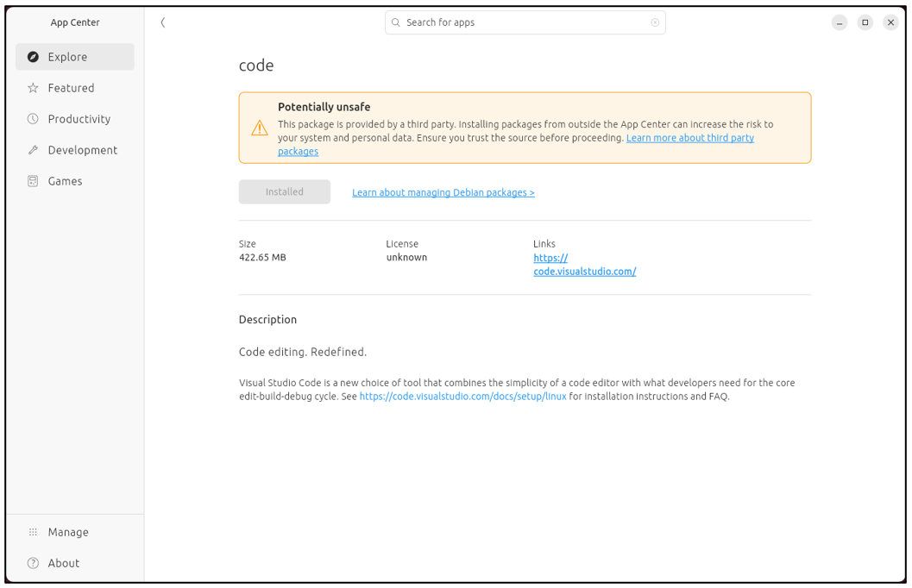Go back using the left chevron arrow
The width and height of the screenshot is (912, 588).
coord(163,22)
